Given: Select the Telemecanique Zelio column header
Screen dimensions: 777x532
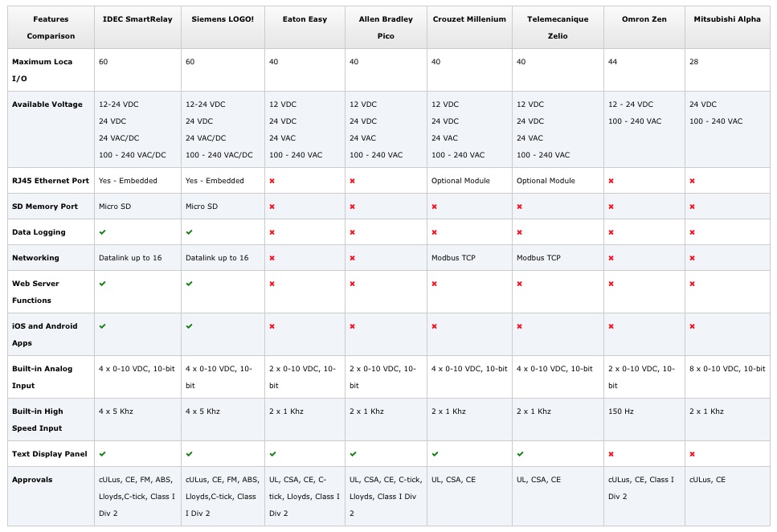Looking at the screenshot, I should (x=558, y=27).
